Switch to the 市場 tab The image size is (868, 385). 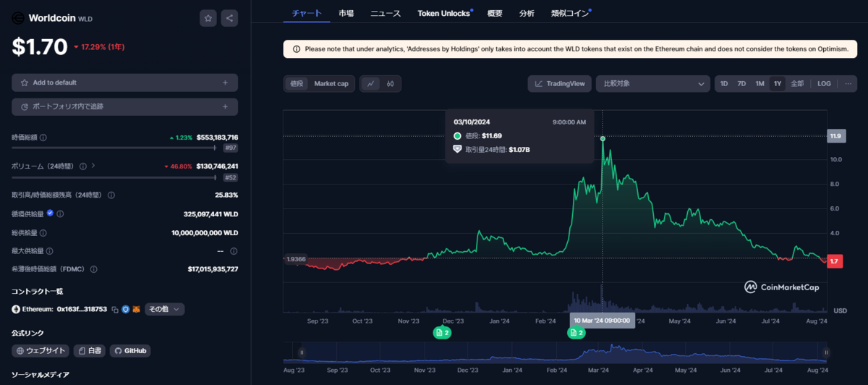pos(346,13)
